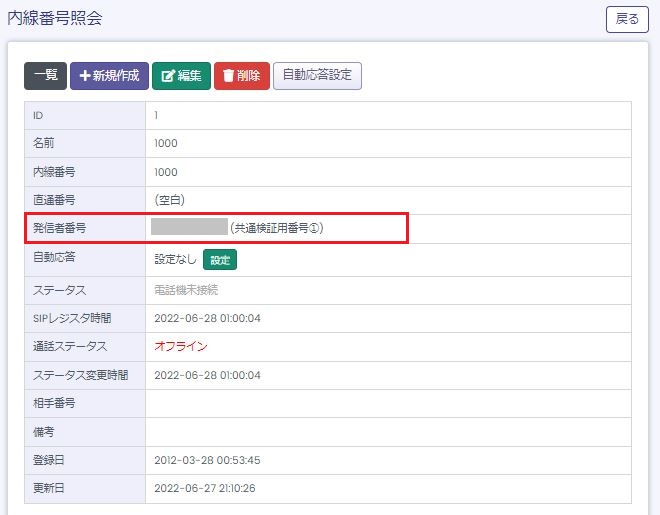Viewport: 660px width, 515px height.
Task: Click the SIPレジスタ時間 timestamp value
Action: (207, 318)
